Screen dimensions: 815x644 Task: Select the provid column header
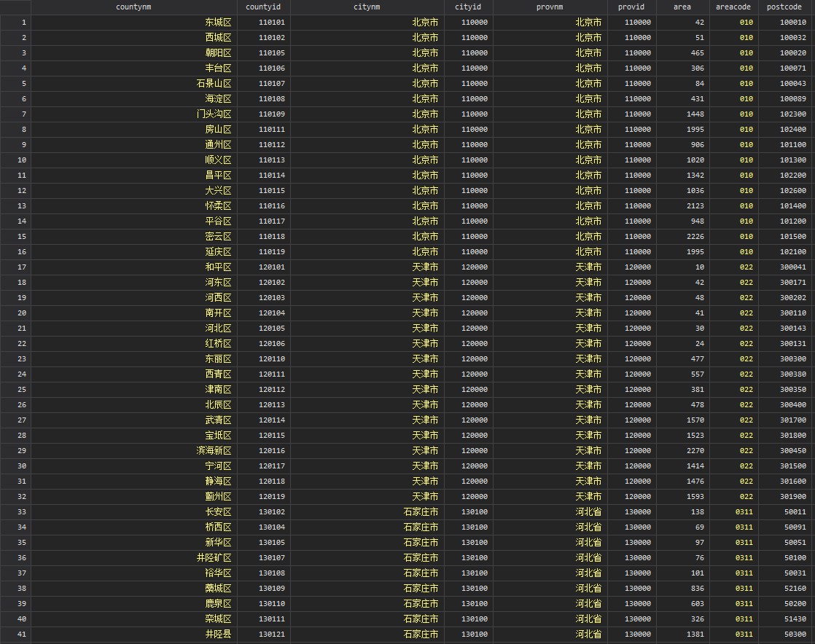coord(631,7)
